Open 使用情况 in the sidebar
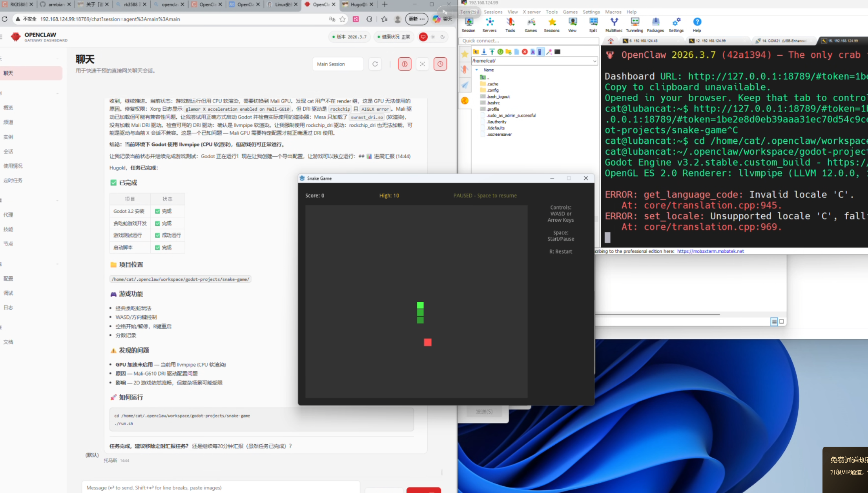Viewport: 868px width, 493px height. pos(13,166)
